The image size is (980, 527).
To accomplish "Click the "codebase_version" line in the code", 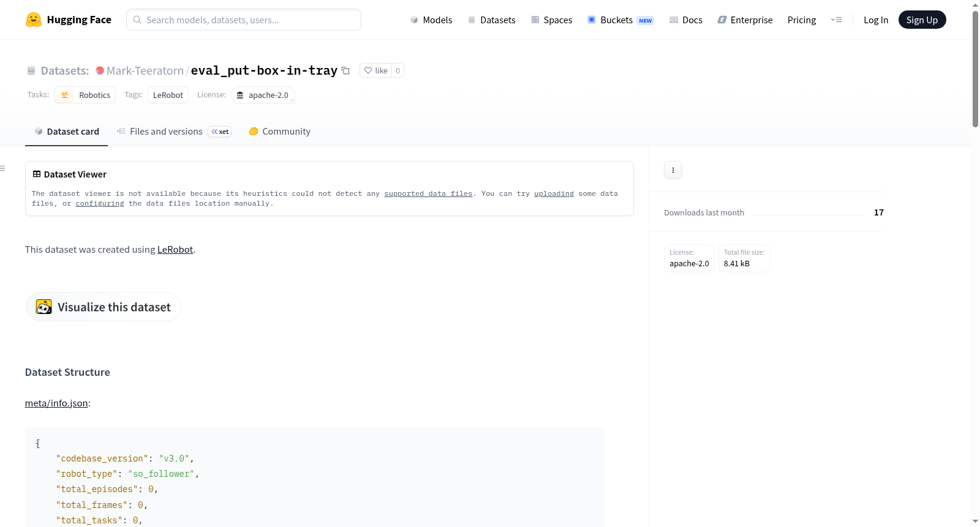I will (x=125, y=458).
